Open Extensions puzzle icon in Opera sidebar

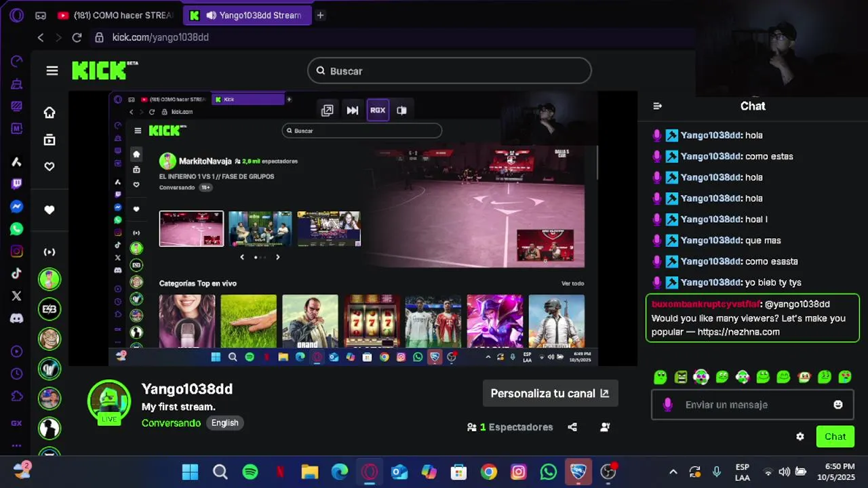point(17,396)
